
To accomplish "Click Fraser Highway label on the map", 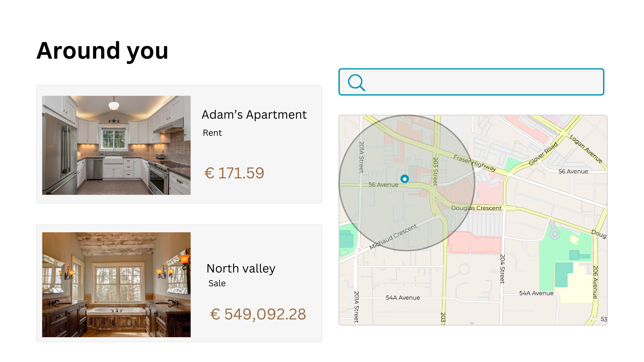I will [x=475, y=163].
